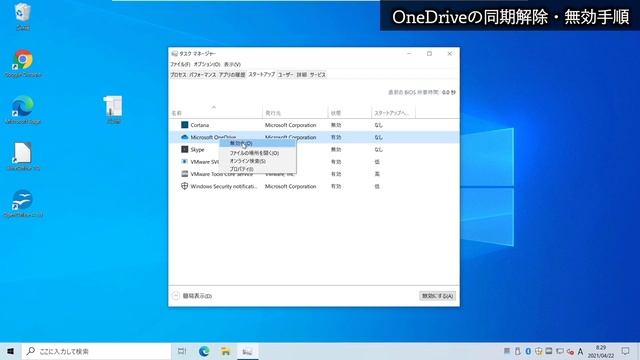Viewport: 640px width, 360px height.
Task: Click the Bluetooth tray icon
Action: coord(528,351)
